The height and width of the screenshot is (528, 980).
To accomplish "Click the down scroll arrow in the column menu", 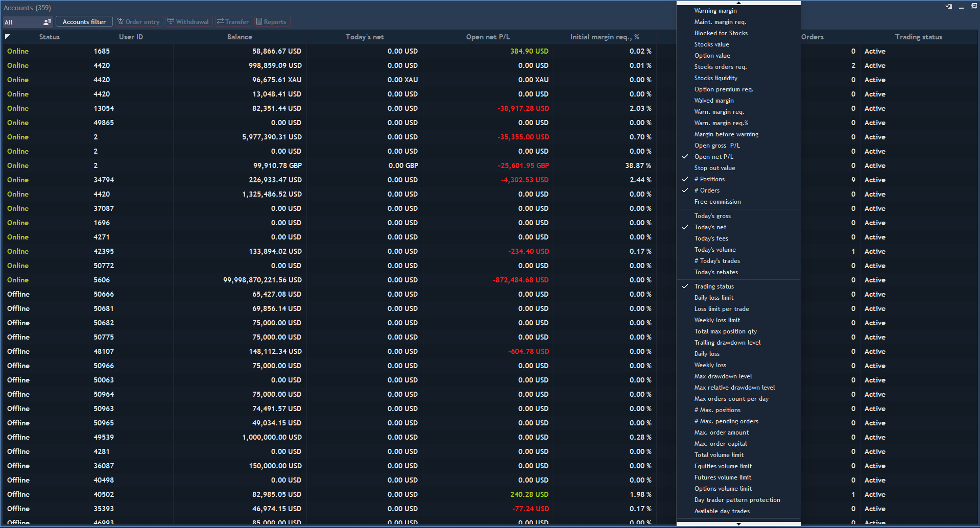I will click(738, 523).
